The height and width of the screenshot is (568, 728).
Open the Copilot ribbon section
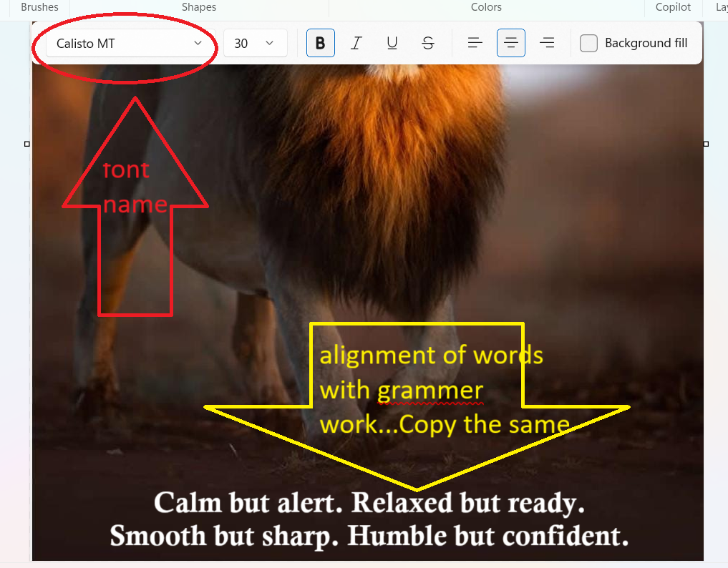[673, 7]
